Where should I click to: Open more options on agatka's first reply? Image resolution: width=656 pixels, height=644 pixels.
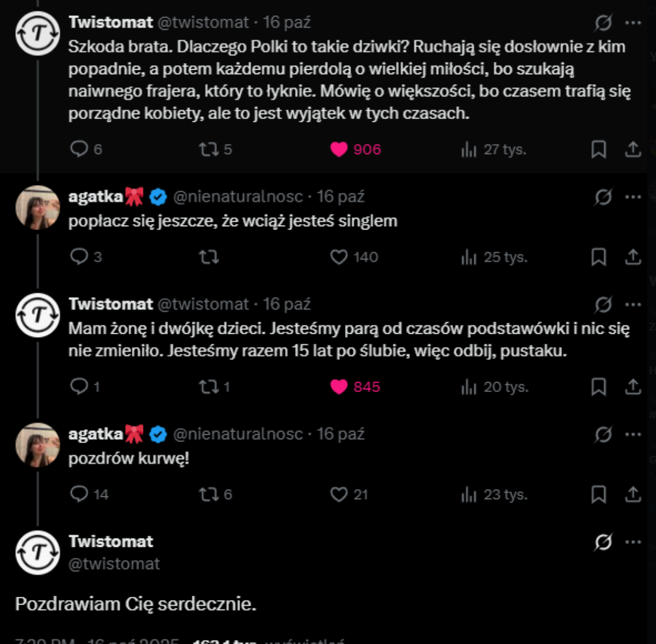tap(633, 197)
